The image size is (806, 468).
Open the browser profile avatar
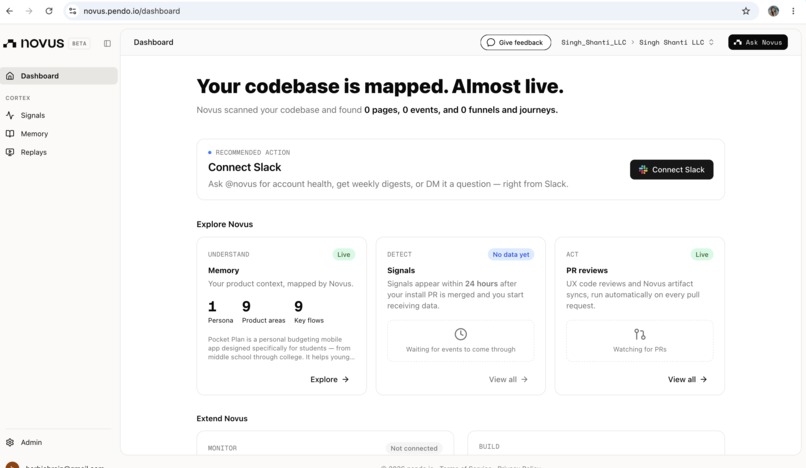click(x=773, y=11)
